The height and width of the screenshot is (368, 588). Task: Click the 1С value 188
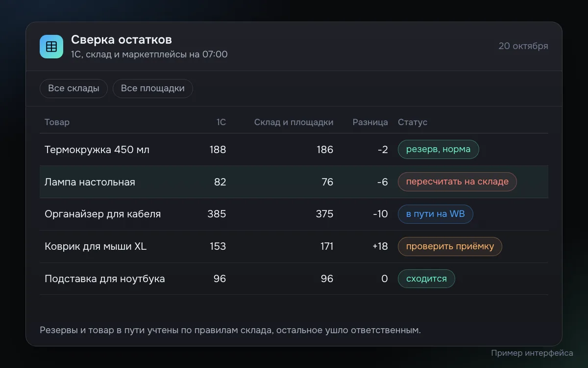[x=218, y=150]
